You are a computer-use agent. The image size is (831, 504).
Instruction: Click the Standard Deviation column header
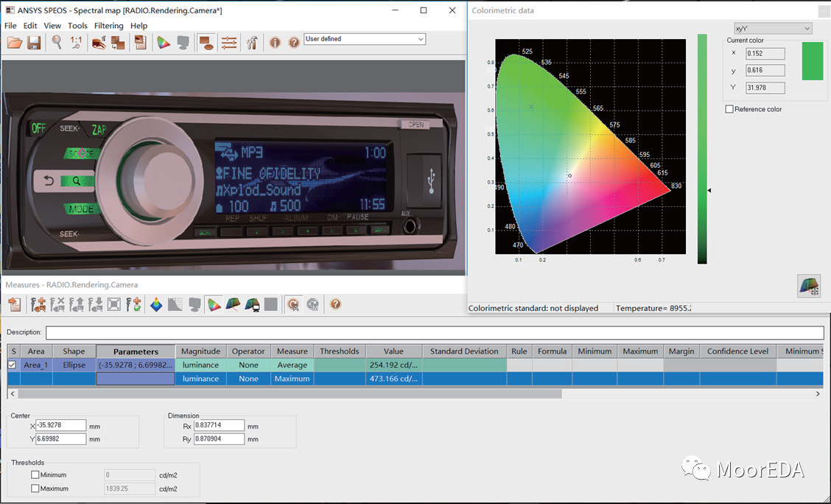point(464,351)
